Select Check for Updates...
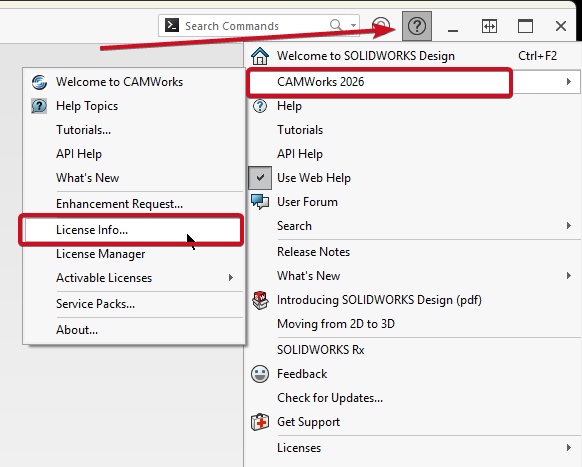The height and width of the screenshot is (467, 582). coord(330,398)
